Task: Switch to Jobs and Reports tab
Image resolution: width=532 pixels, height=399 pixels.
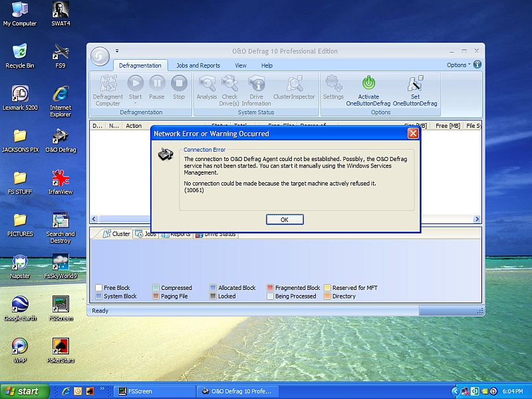Action: pyautogui.click(x=198, y=66)
